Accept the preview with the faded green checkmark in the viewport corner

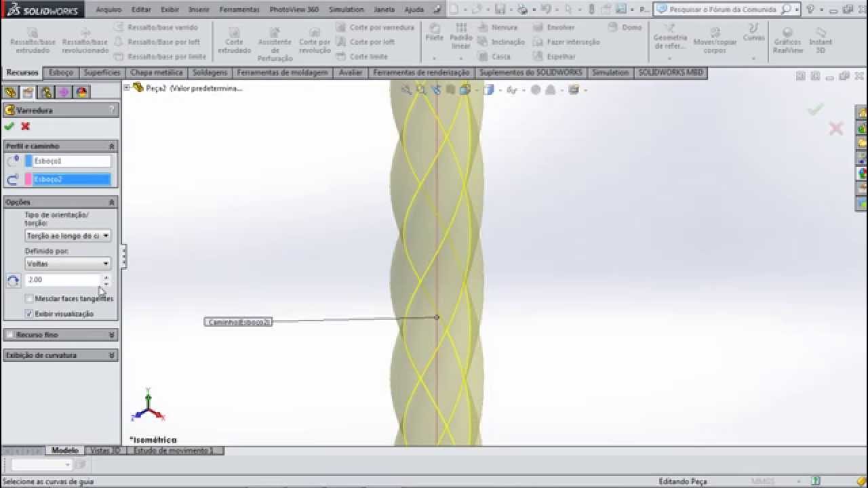pos(815,108)
